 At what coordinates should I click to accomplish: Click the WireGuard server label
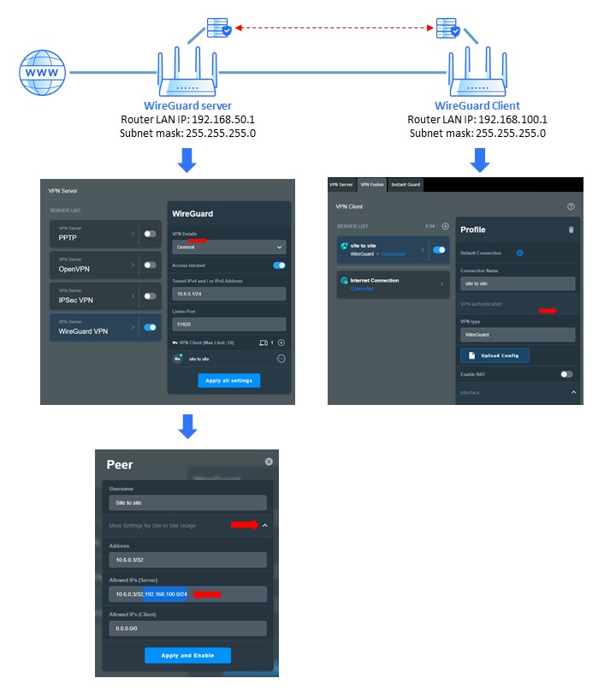(187, 105)
